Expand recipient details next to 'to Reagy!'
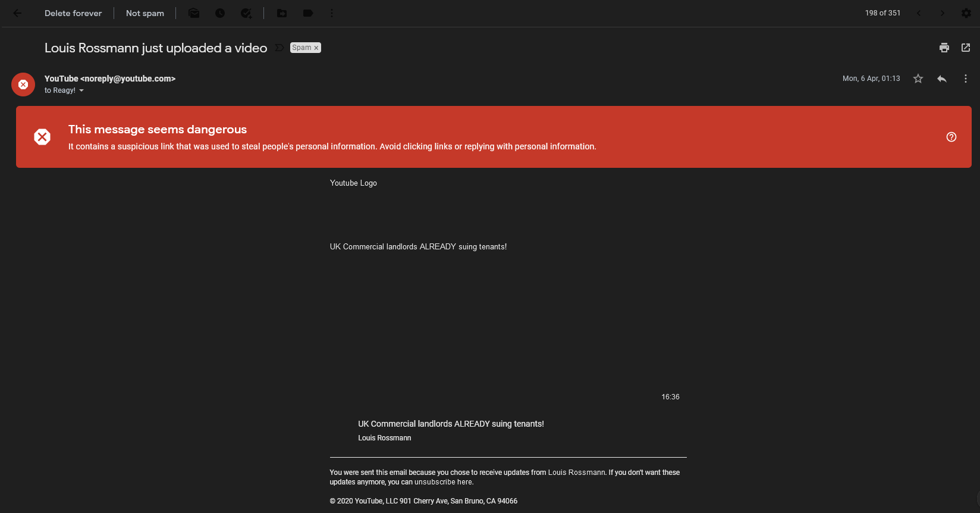 81,90
